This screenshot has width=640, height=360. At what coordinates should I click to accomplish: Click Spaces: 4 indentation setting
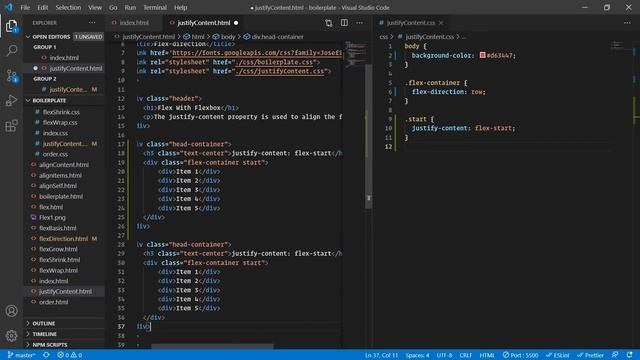pos(417,355)
